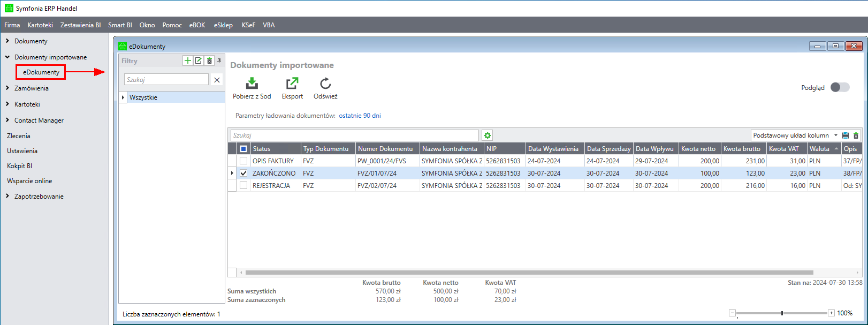This screenshot has height=325, width=868.
Task: Collapse the Dokumenty importowane section
Action: coord(7,57)
